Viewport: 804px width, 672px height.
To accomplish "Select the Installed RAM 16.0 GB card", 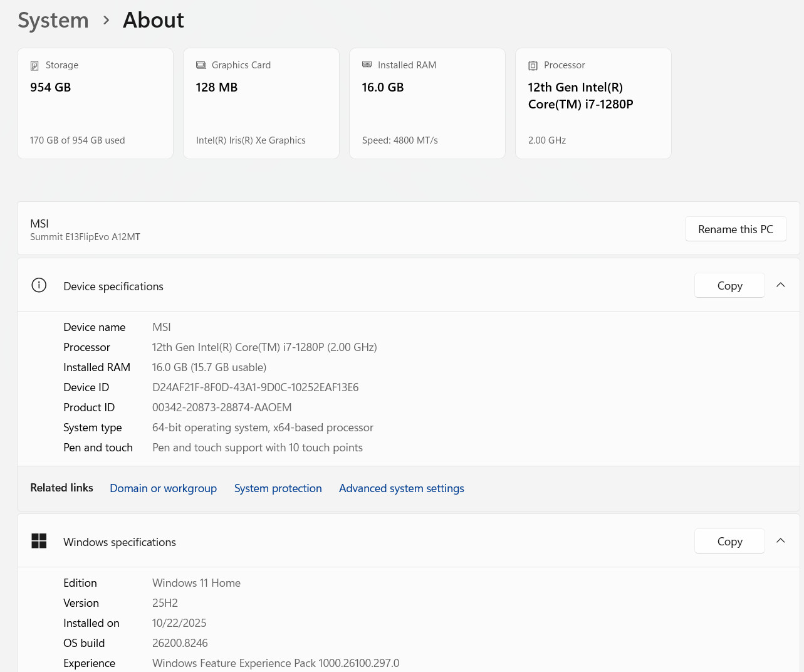I will point(427,103).
